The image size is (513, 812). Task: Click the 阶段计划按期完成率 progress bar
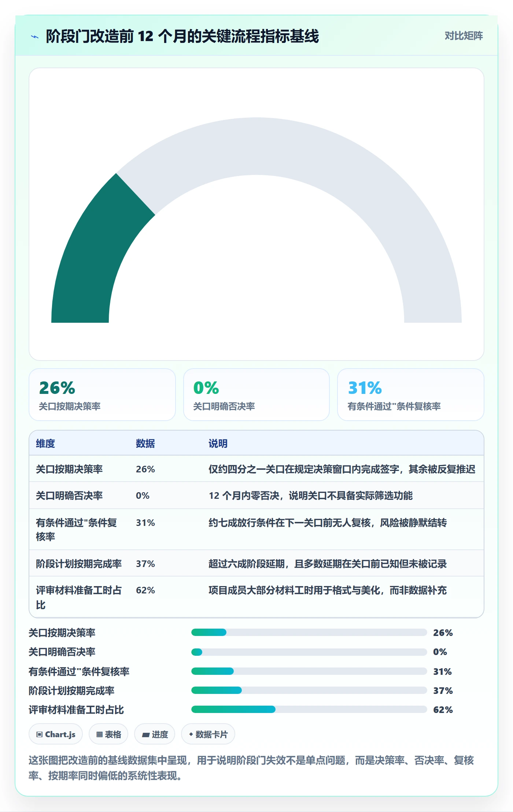coord(309,690)
